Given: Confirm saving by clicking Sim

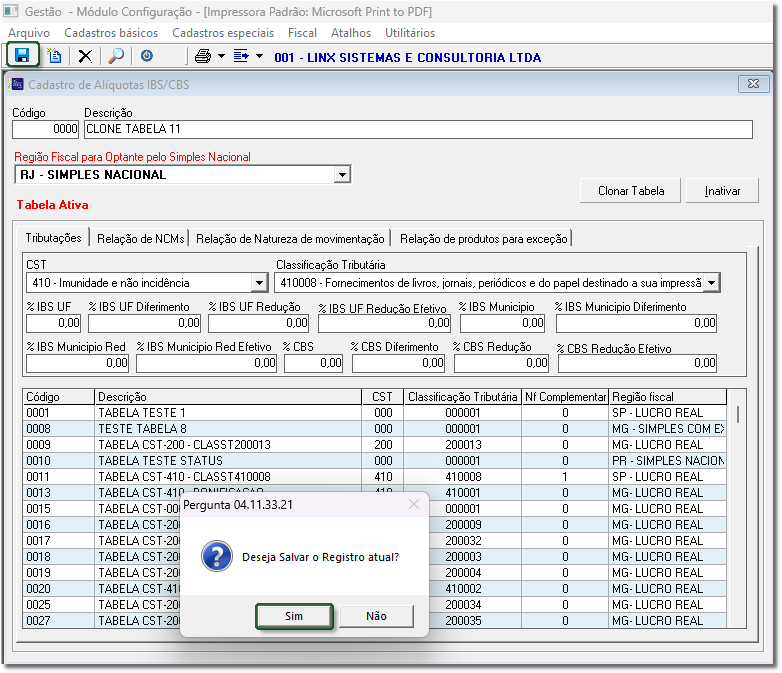Looking at the screenshot, I should point(293,616).
